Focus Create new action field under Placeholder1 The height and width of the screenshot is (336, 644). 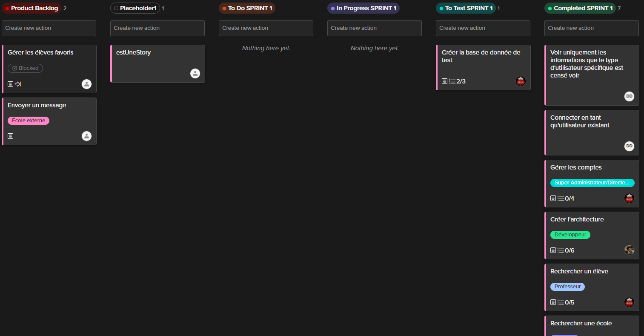pos(157,28)
